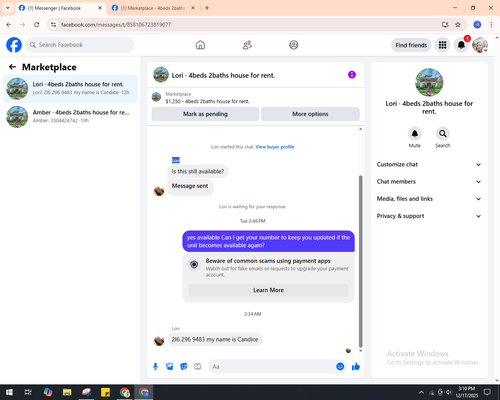
Task: Open the Lori 4beds 2baths conversation
Action: [x=70, y=88]
